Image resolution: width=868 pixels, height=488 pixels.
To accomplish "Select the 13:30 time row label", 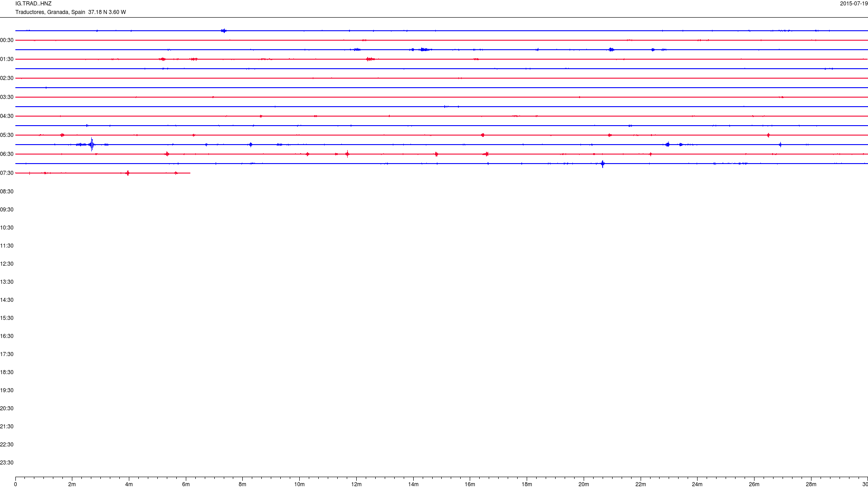I will (7, 282).
